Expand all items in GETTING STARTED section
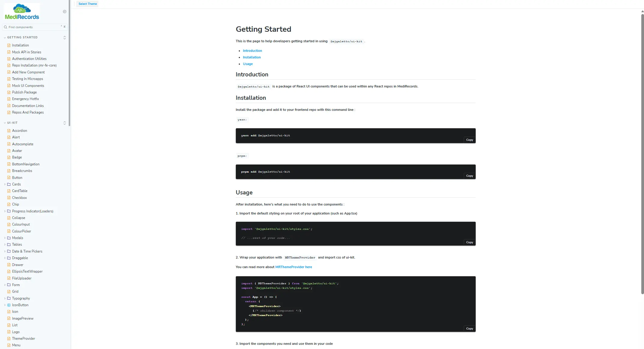The height and width of the screenshot is (349, 644). pos(64,37)
